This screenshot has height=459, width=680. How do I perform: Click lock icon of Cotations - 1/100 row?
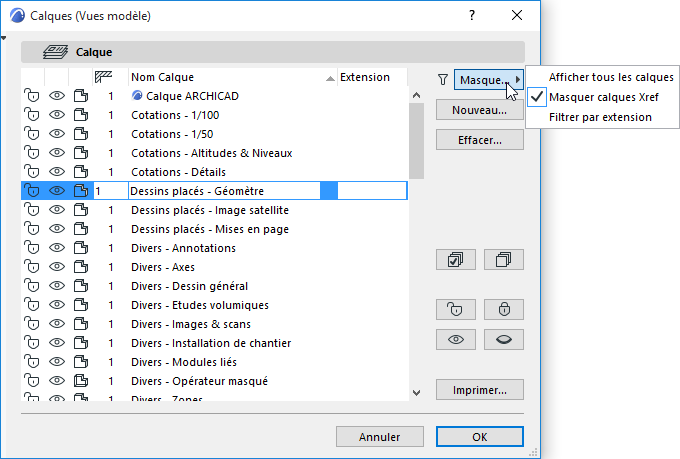pos(32,115)
